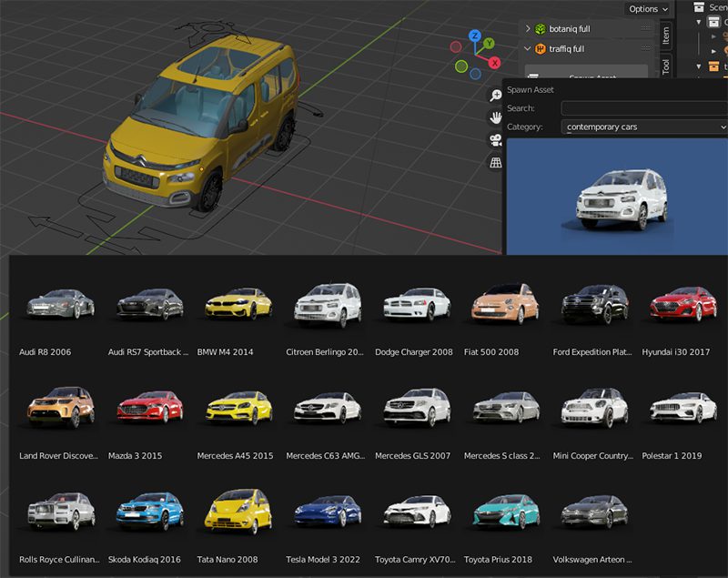Click the orange traffiq logo icon
Screen dimensions: 728x578
pyautogui.click(x=540, y=49)
